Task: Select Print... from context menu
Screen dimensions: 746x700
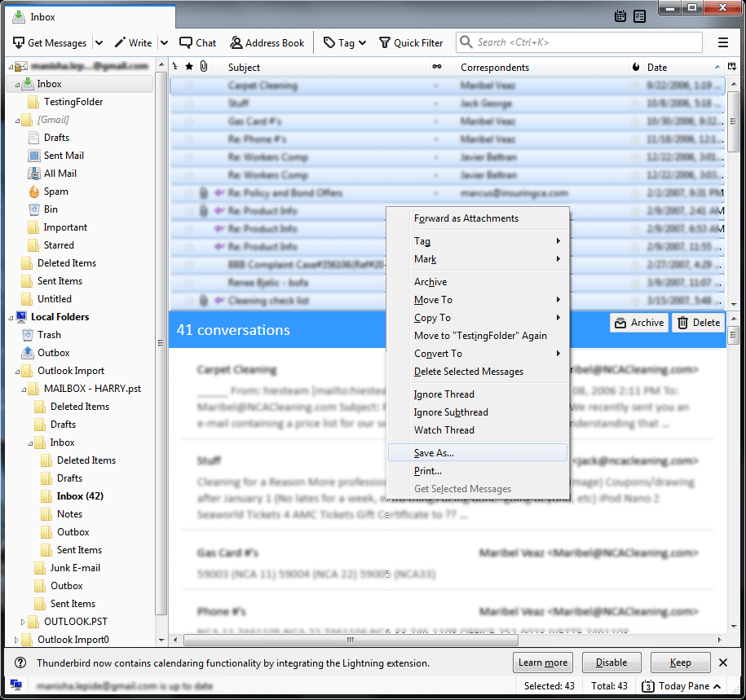Action: (478, 471)
